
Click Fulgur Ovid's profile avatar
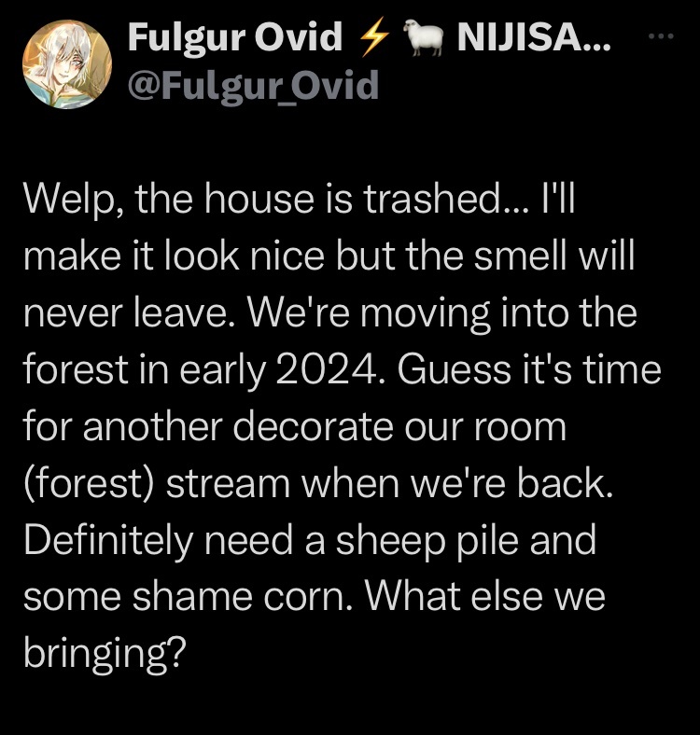pos(67,64)
